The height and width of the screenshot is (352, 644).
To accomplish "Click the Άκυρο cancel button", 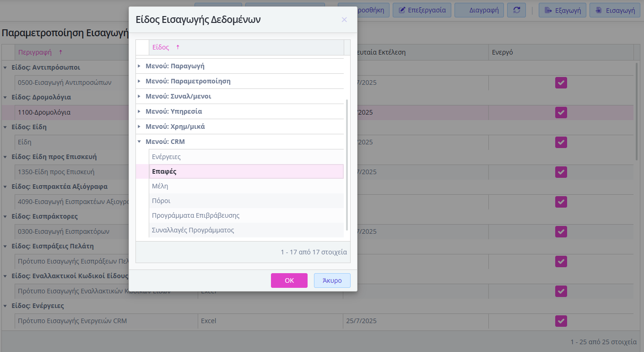I will pos(332,280).
